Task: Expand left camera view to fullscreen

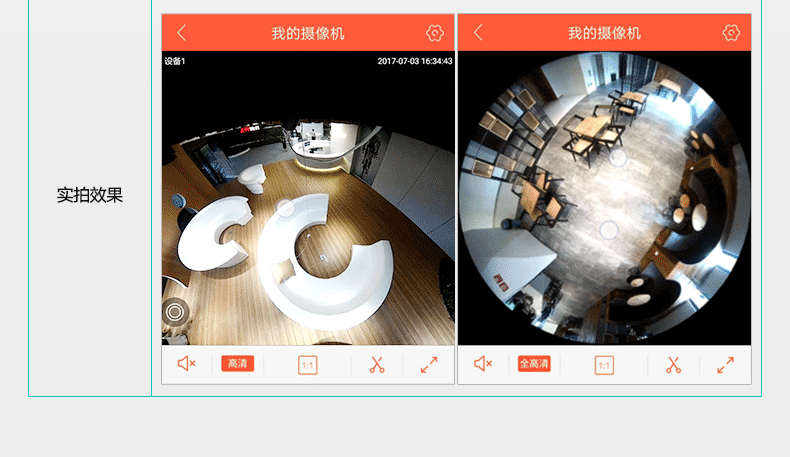Action: [x=429, y=365]
